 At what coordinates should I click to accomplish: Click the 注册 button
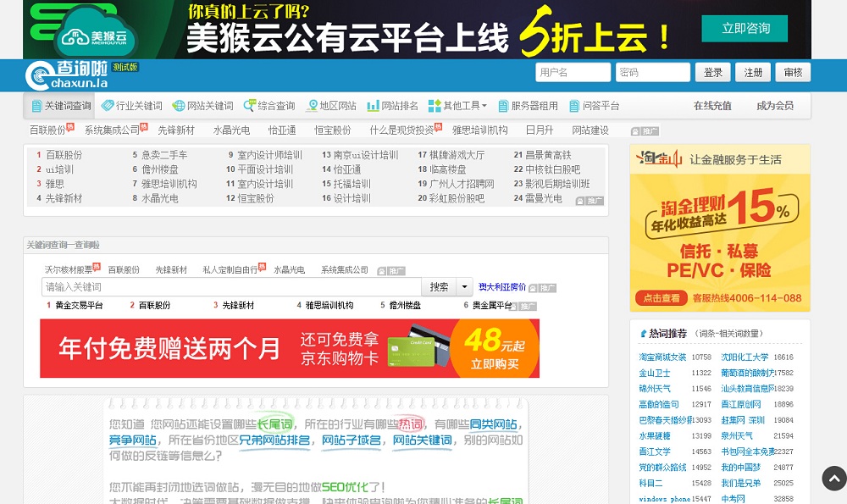[753, 72]
